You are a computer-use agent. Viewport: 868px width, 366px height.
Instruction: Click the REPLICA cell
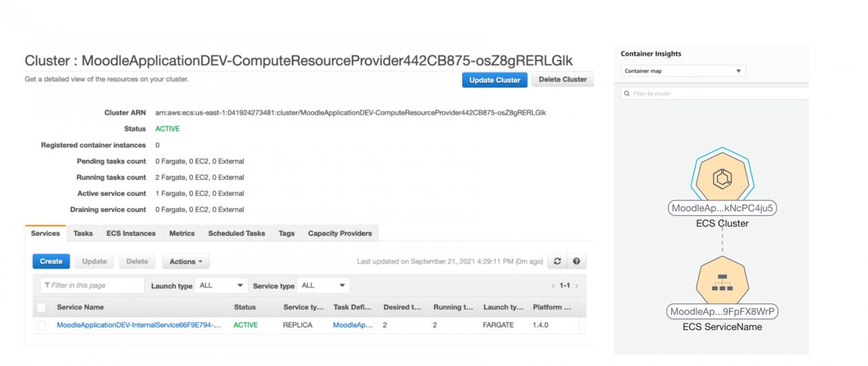298,325
